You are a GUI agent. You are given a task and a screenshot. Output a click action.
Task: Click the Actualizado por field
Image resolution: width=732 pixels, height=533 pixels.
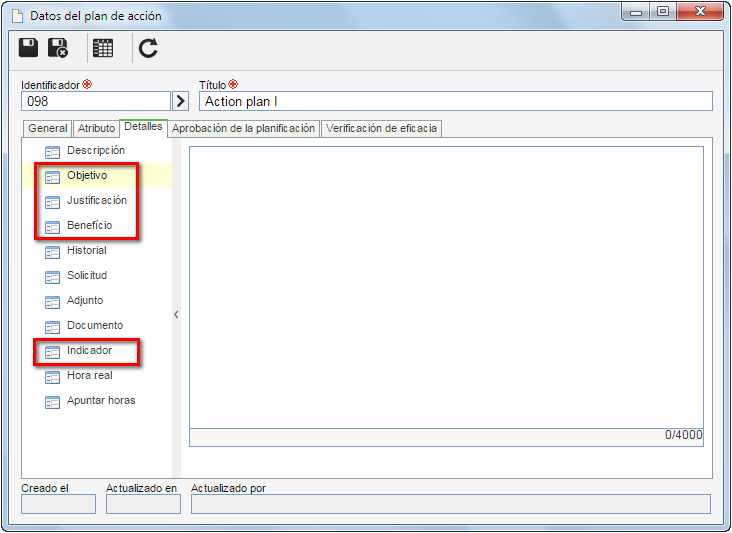pyautogui.click(x=451, y=504)
